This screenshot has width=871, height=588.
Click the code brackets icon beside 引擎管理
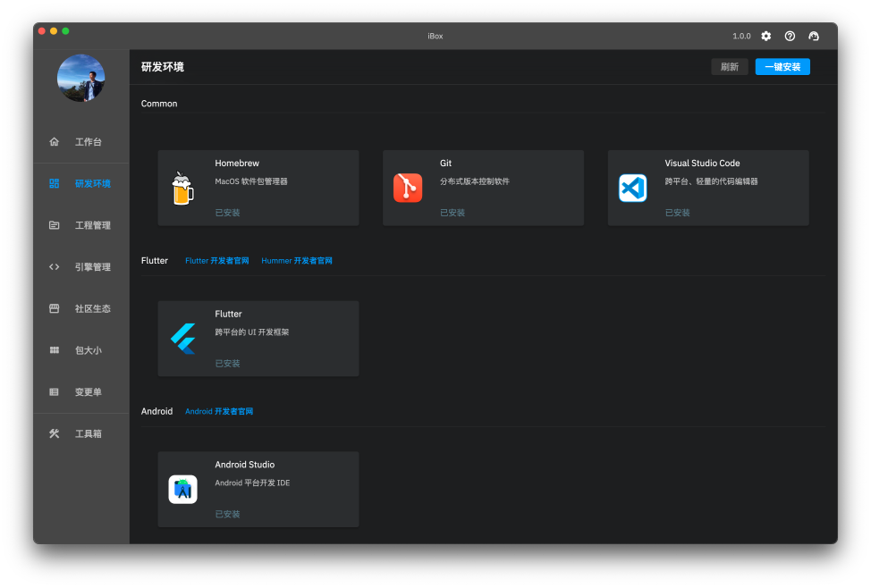(x=54, y=266)
